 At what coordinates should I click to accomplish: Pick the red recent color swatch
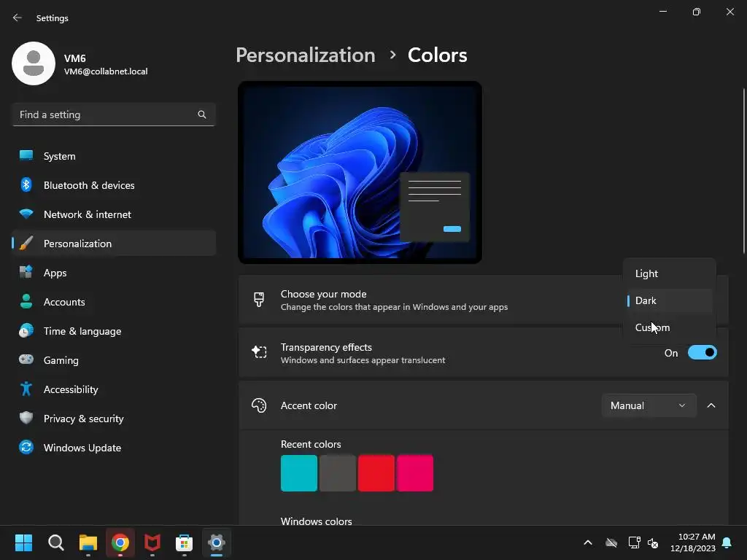click(376, 472)
